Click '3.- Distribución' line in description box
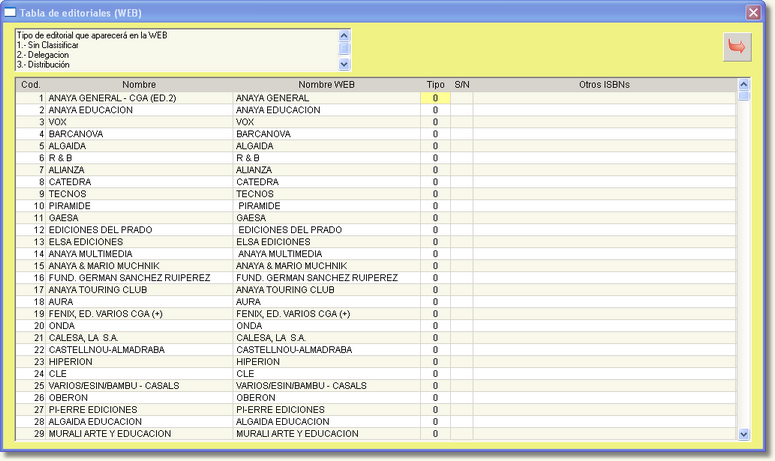The width and height of the screenshot is (775, 461). (x=43, y=65)
